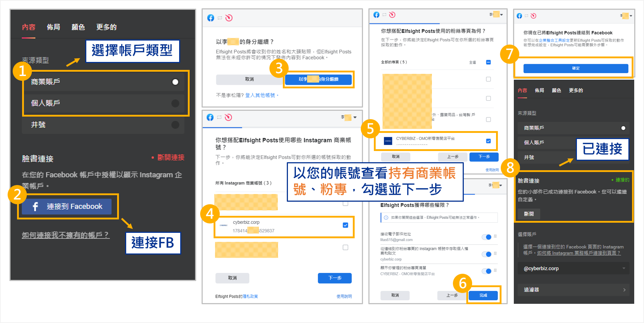The width and height of the screenshot is (644, 323).
Task: Click 上一步 in fan pages dialog
Action: [x=453, y=157]
